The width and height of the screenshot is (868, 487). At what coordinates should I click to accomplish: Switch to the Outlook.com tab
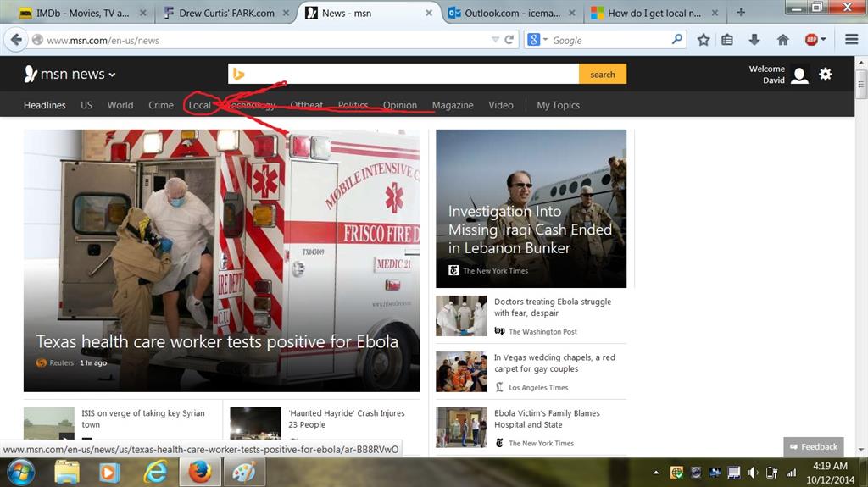512,13
